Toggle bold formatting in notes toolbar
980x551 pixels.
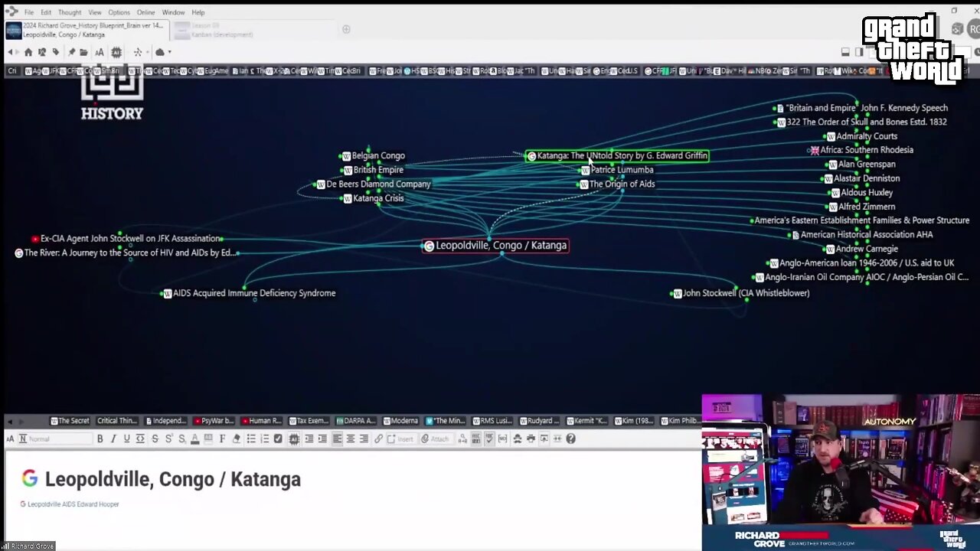tap(100, 439)
